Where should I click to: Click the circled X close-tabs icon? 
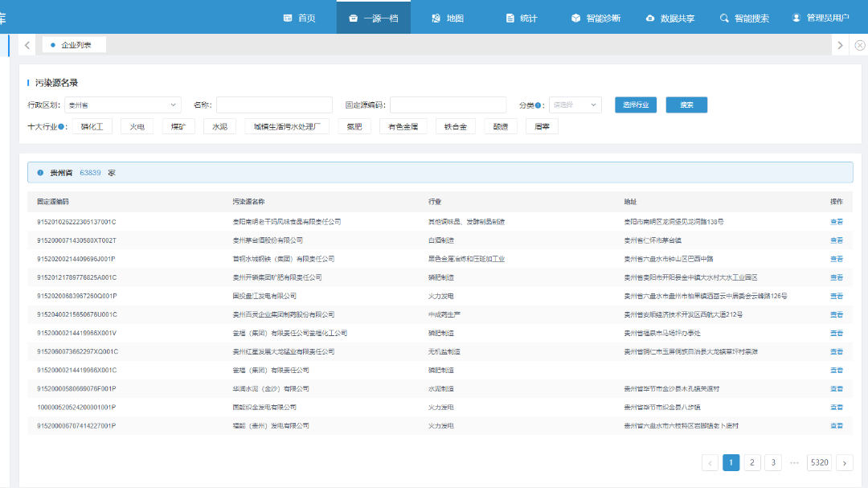coord(860,45)
